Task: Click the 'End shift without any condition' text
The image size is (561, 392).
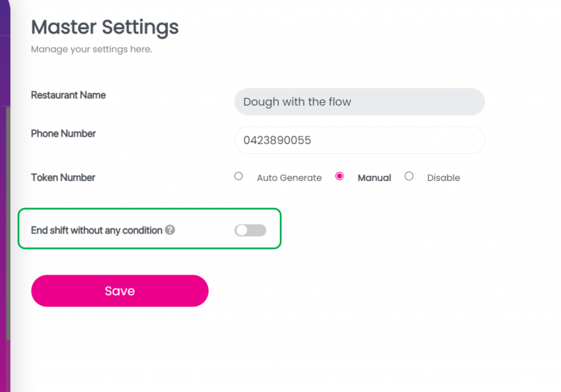Action: click(96, 230)
